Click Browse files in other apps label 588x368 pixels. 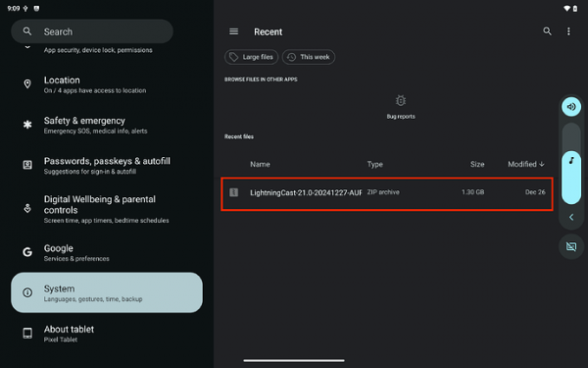261,79
